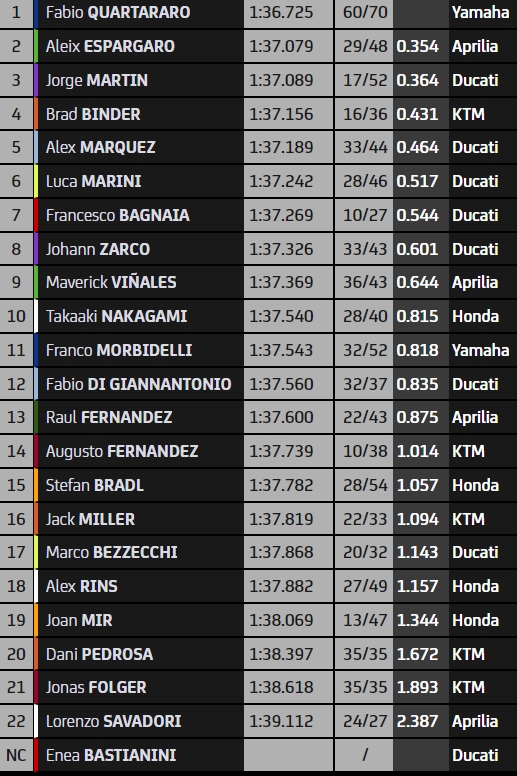Viewport: 517px width, 776px height.
Task: Select Alex MARQUEZ in the standings
Action: click(100, 147)
